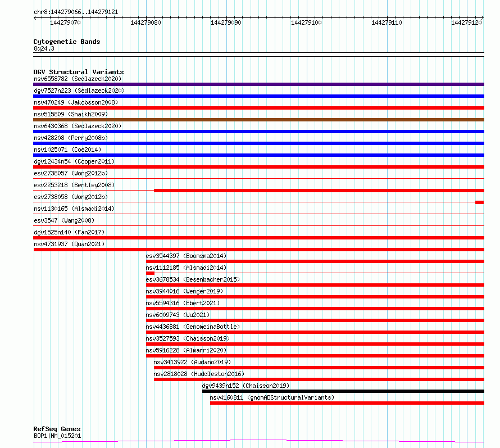
Task: Click the red nsv470249 variant bar
Action: coord(258,108)
